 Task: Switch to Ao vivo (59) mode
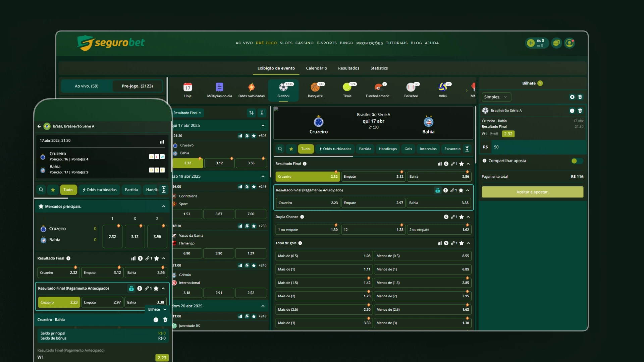point(87,86)
